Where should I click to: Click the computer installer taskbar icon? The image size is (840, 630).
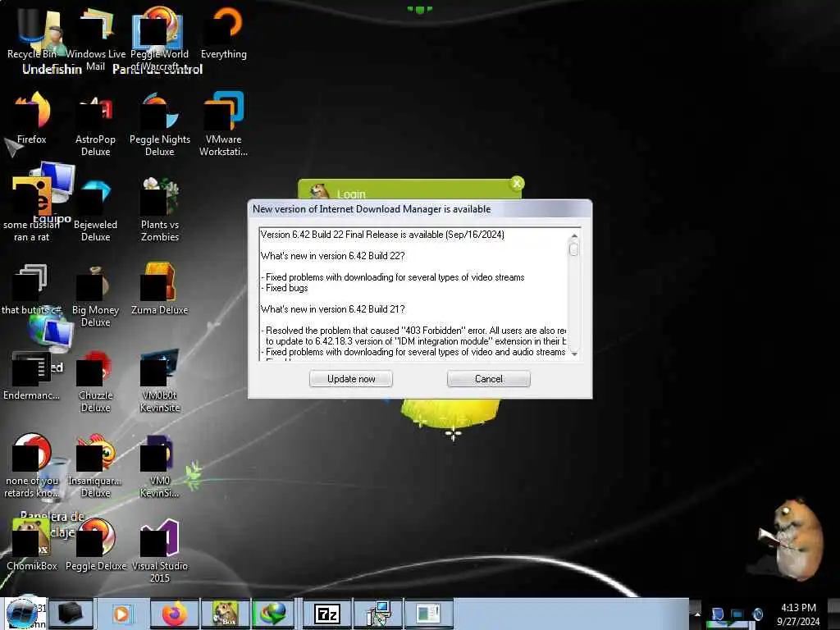coord(378,614)
